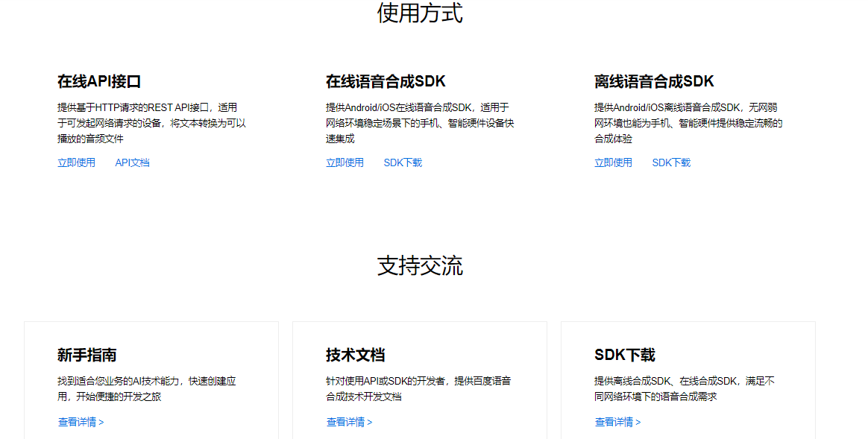Click 立即使用 under 在线语音合成SDK

[345, 162]
